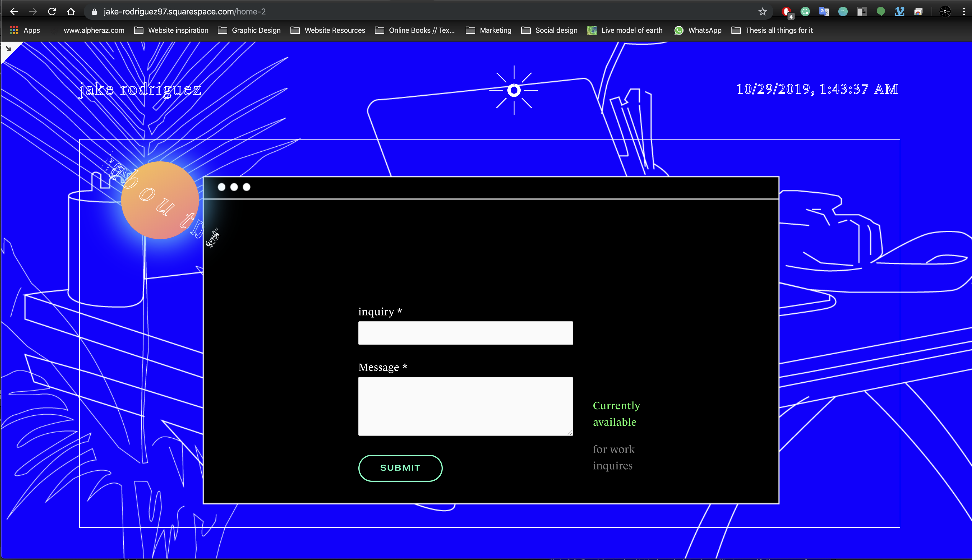Go to the browser home page
Screen dimensions: 972x560
[71, 12]
